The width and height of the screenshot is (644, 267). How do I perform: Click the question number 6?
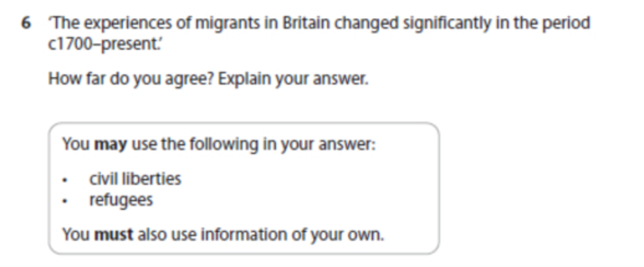(26, 24)
